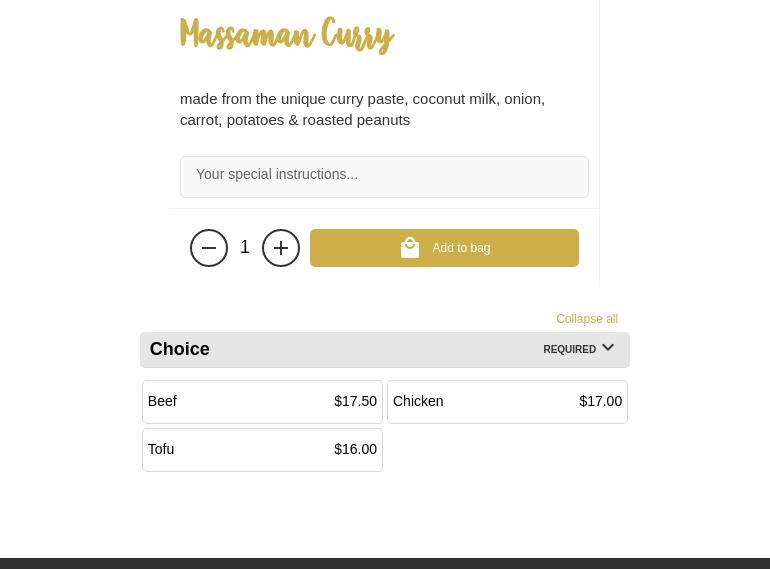Increase quantity with the plus icon
Viewport: 770px width, 569px height.
(x=281, y=248)
